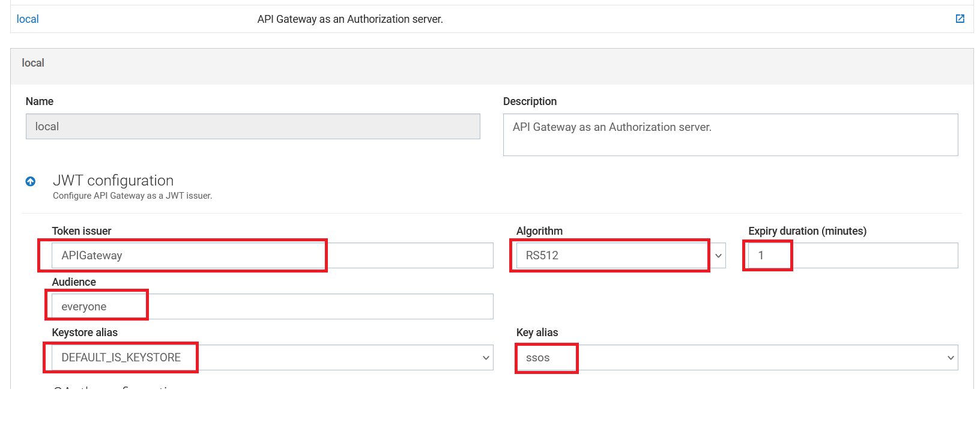
Task: Open the Key alias dropdown
Action: pos(737,358)
